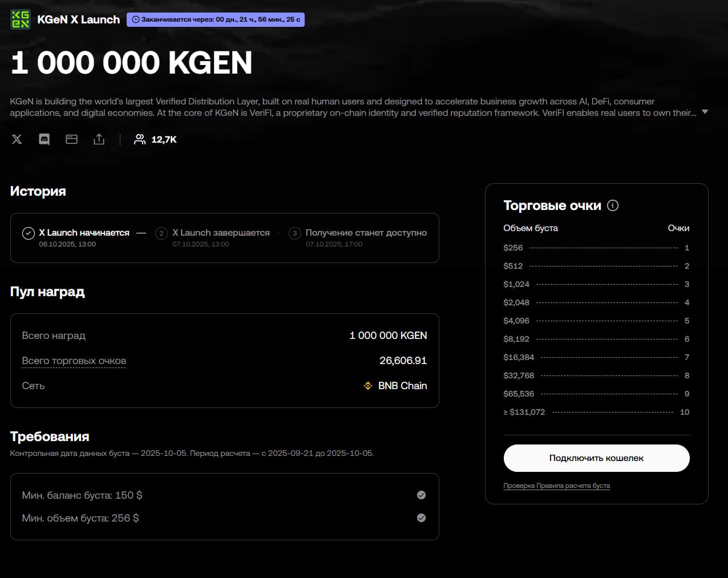Click the info icon beside Торговые очки
This screenshot has width=728, height=578.
[613, 205]
